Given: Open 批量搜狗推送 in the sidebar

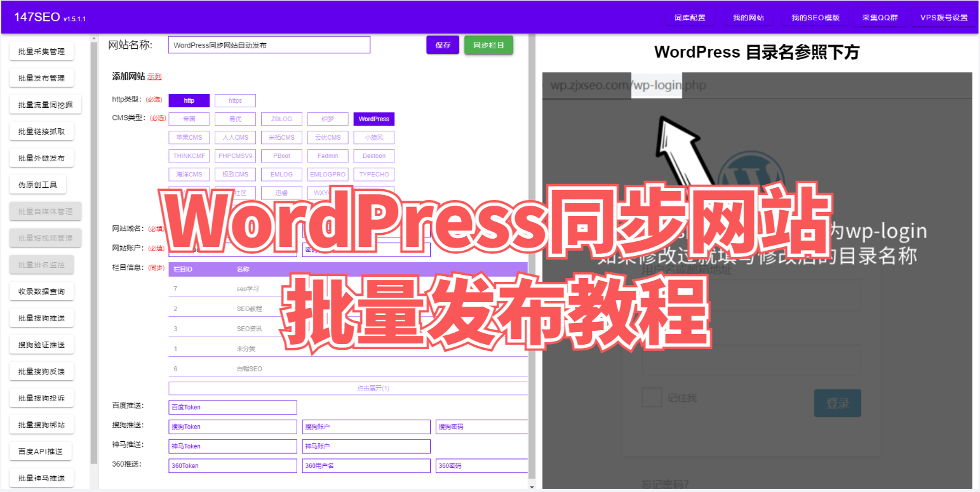Looking at the screenshot, I should click(41, 318).
